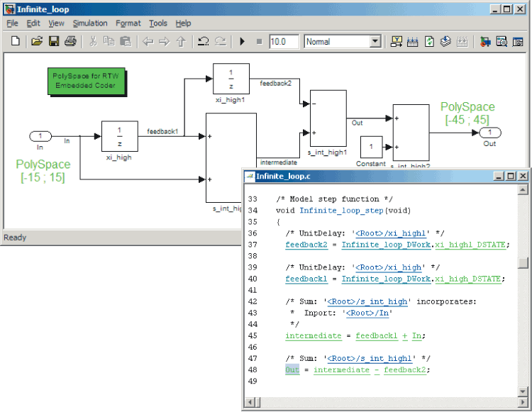The width and height of the screenshot is (532, 412).
Task: Save the model using the floppy disk icon
Action: (x=54, y=42)
